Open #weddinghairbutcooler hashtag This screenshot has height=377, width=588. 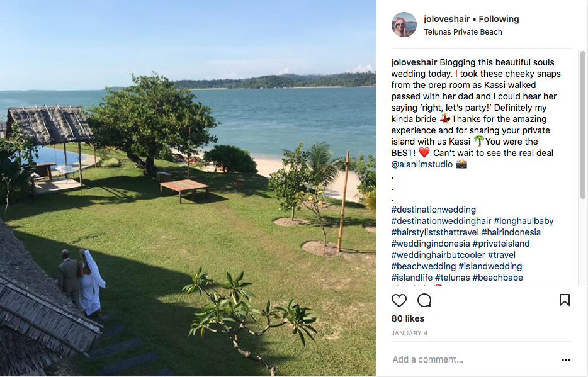pyautogui.click(x=438, y=255)
